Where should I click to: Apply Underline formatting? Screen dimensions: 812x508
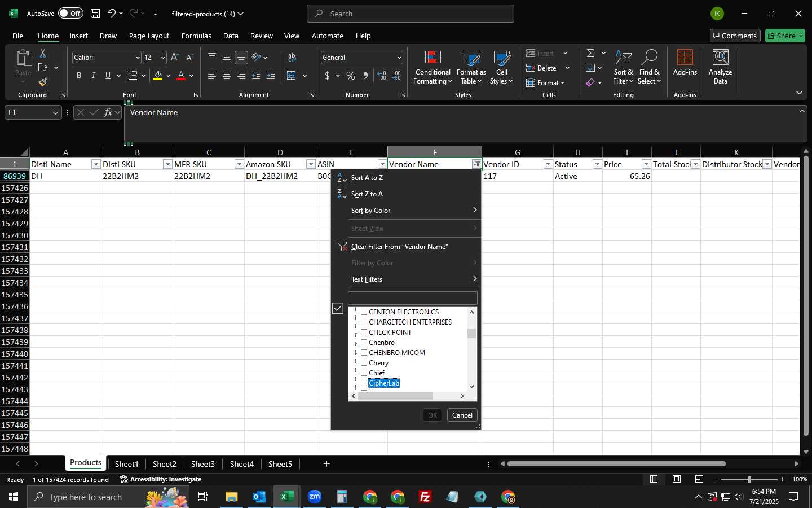108,76
